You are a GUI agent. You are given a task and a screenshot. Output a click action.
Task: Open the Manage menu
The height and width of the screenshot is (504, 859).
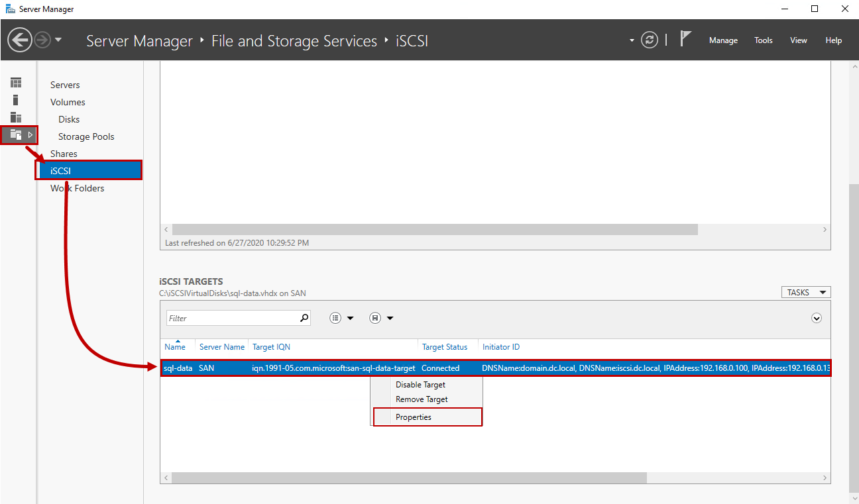[x=723, y=40]
